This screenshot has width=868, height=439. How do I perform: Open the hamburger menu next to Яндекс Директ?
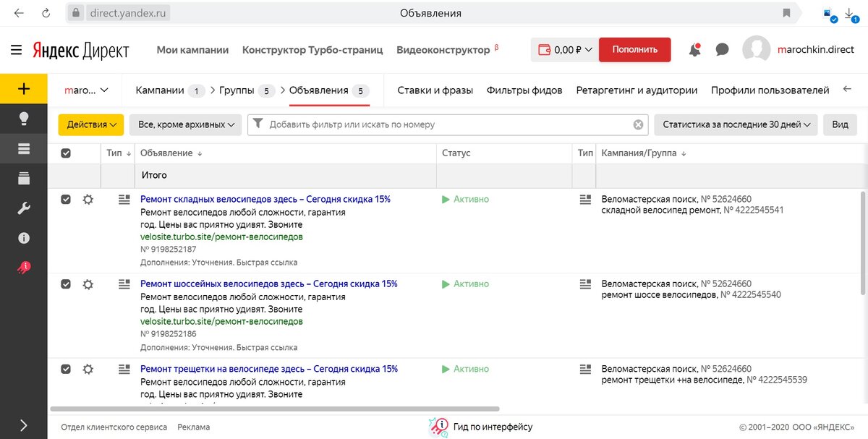16,50
